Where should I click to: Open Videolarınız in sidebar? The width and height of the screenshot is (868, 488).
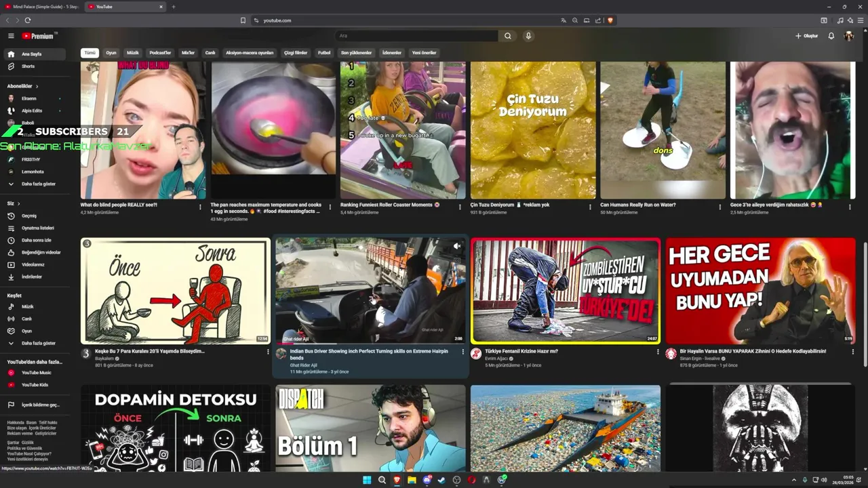[x=35, y=265]
